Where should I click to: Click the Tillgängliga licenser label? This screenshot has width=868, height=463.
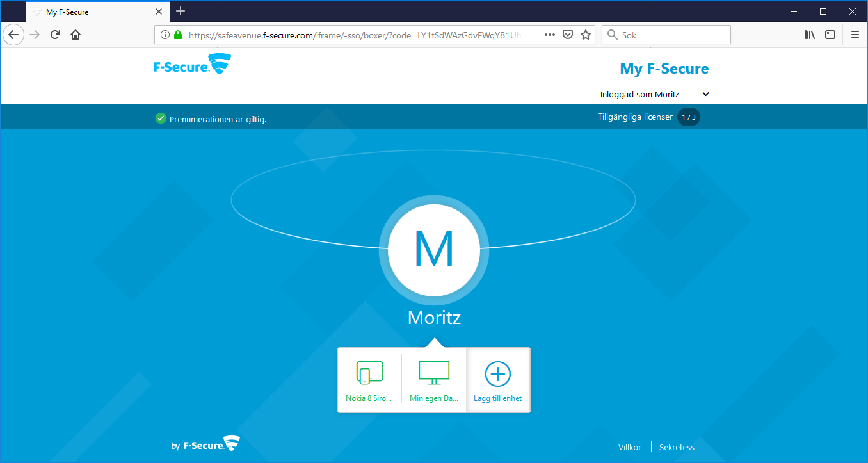coord(635,117)
